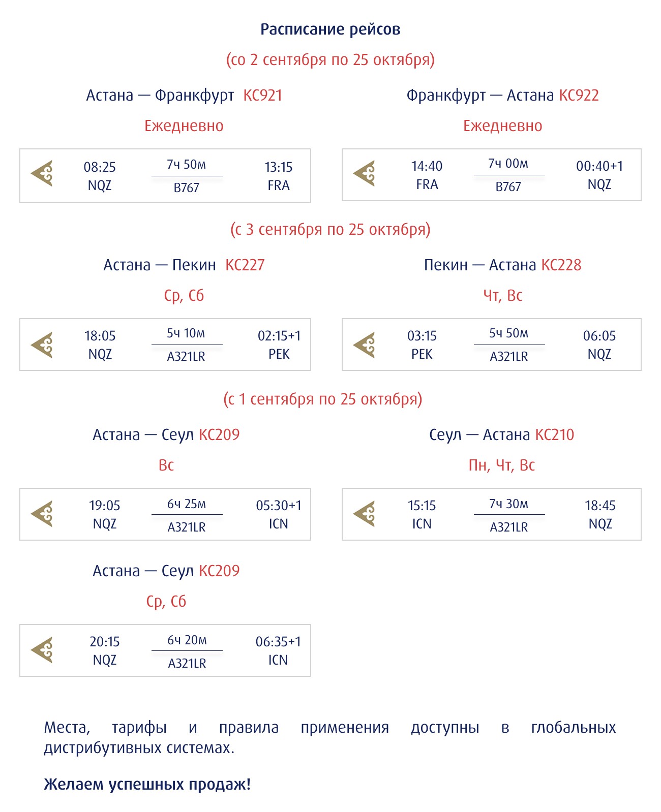The height and width of the screenshot is (812, 661).
Task: Click the airline logo in KC228 card
Action: (x=364, y=345)
